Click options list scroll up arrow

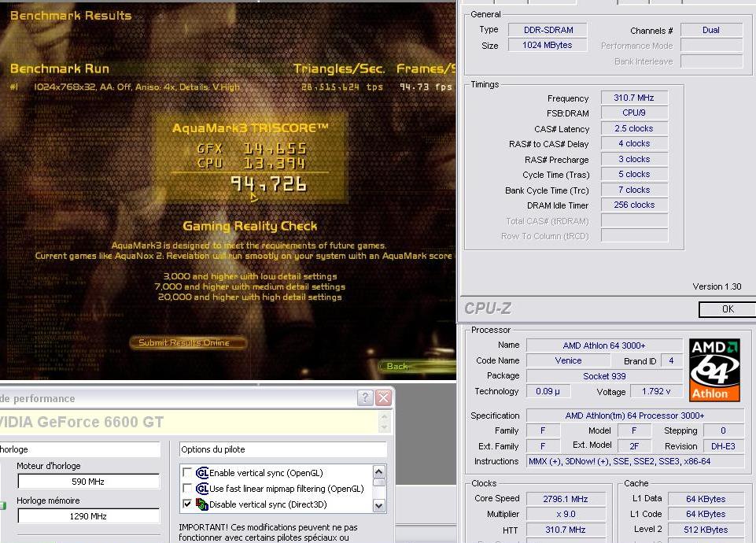point(379,471)
